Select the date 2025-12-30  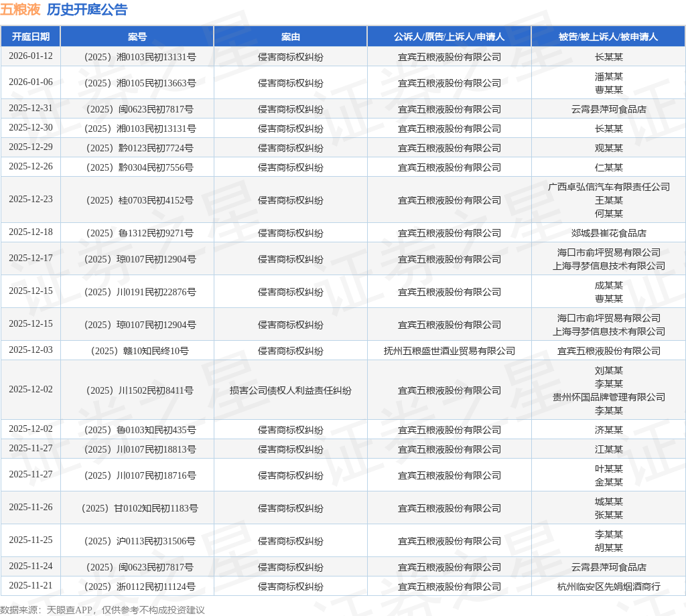[31, 128]
